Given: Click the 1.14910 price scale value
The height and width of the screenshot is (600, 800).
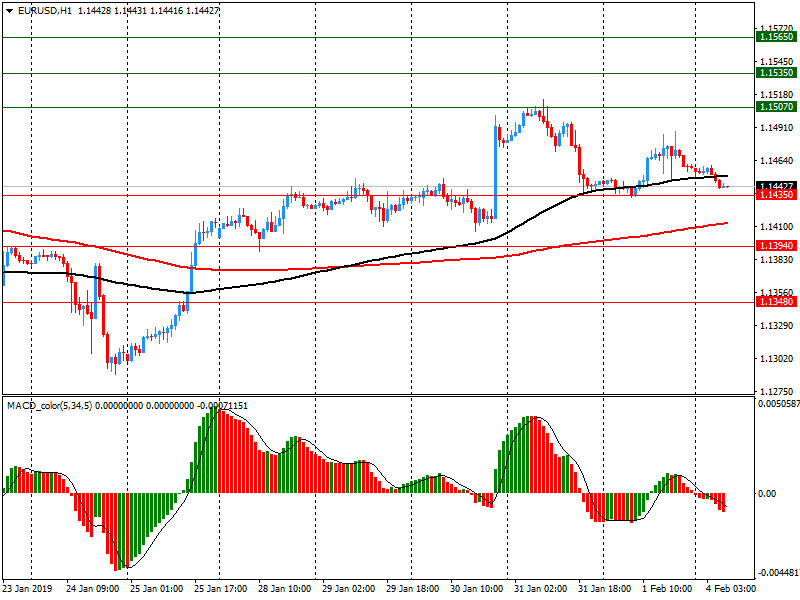Looking at the screenshot, I should tap(777, 128).
